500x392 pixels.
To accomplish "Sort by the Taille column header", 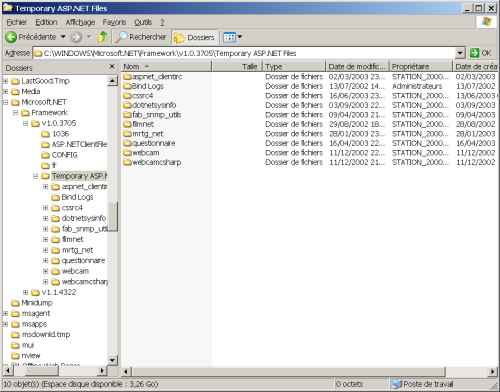I will pyautogui.click(x=237, y=67).
